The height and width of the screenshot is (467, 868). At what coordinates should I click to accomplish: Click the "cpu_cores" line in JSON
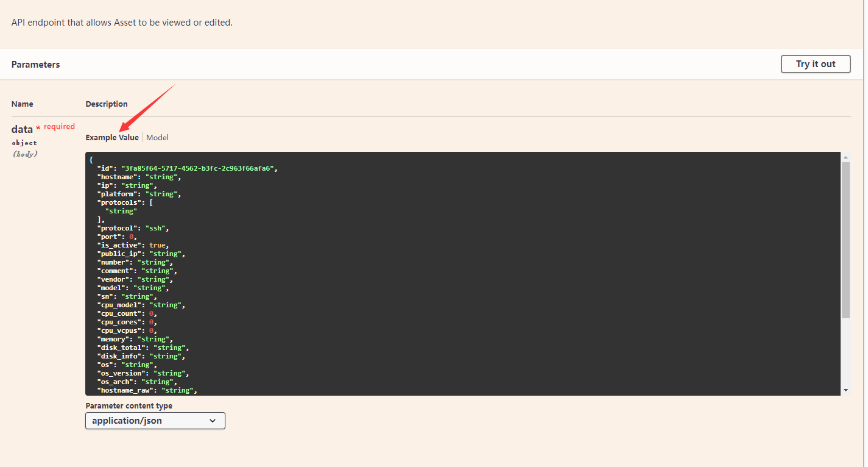(127, 322)
